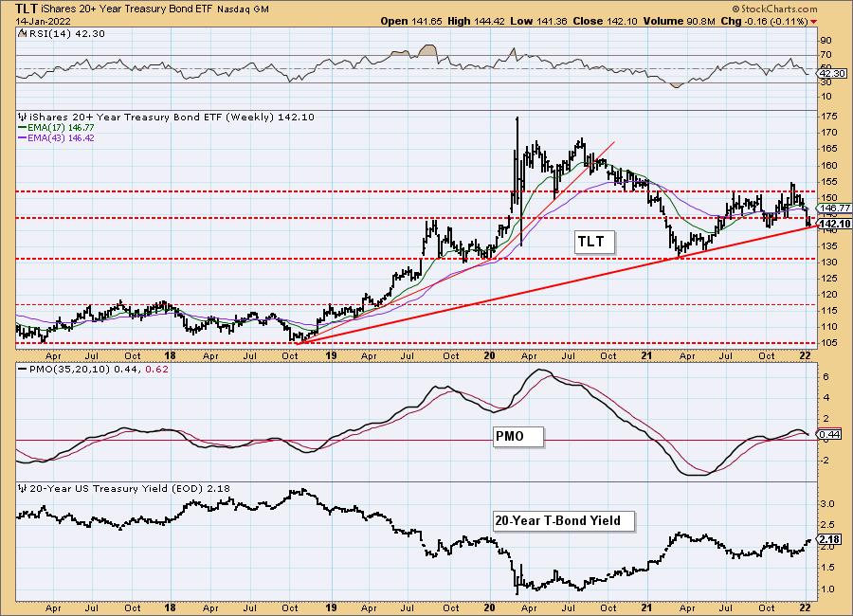The height and width of the screenshot is (616, 853).
Task: Click the PMO annotation box
Action: tap(517, 437)
